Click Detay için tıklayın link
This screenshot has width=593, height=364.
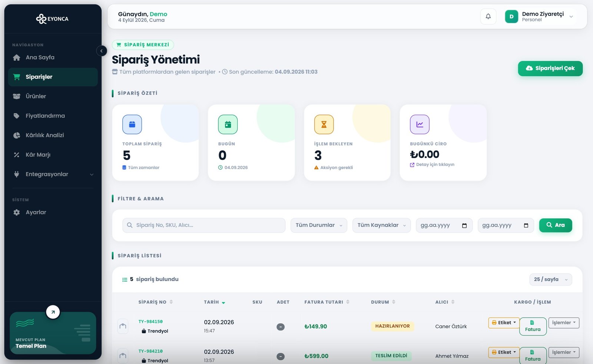(x=432, y=165)
